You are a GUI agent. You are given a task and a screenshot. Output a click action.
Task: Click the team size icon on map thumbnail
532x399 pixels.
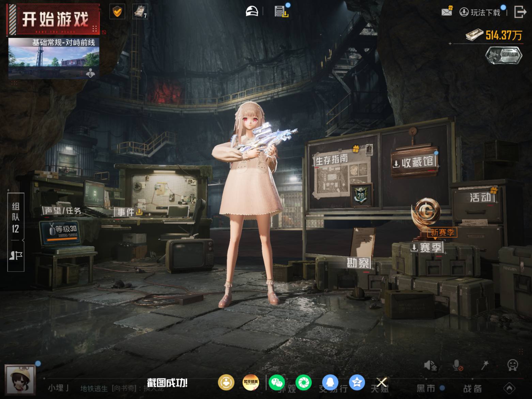[91, 73]
